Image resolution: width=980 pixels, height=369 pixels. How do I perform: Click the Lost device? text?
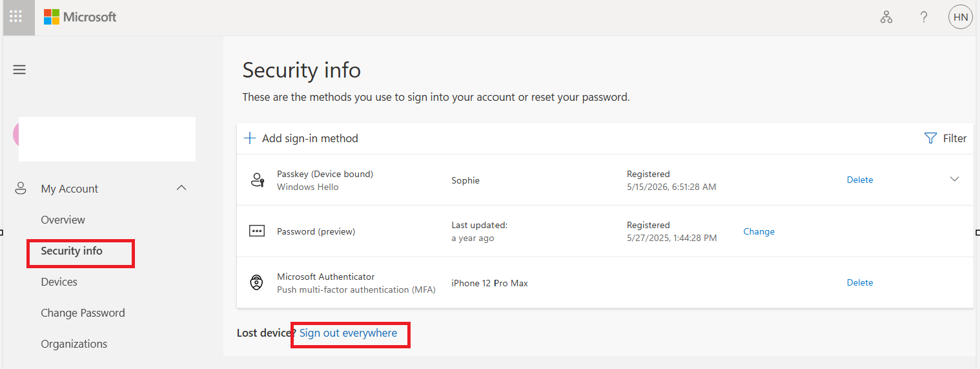267,333
